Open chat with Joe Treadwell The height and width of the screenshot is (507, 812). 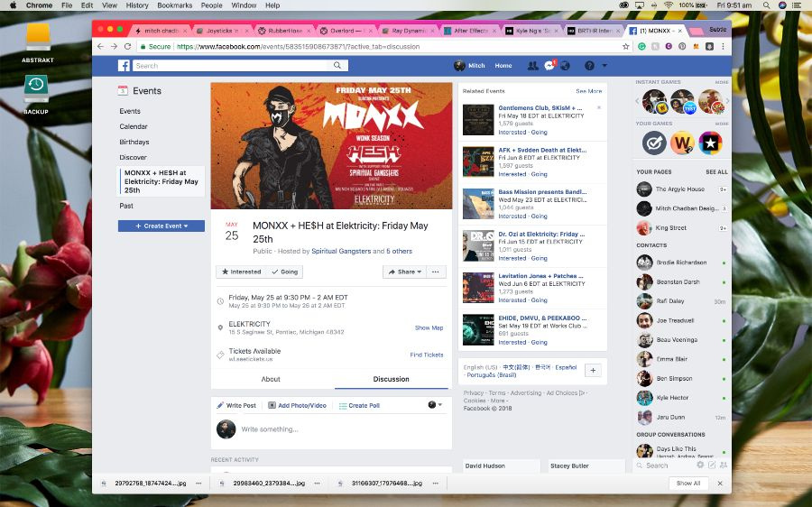tap(681, 320)
